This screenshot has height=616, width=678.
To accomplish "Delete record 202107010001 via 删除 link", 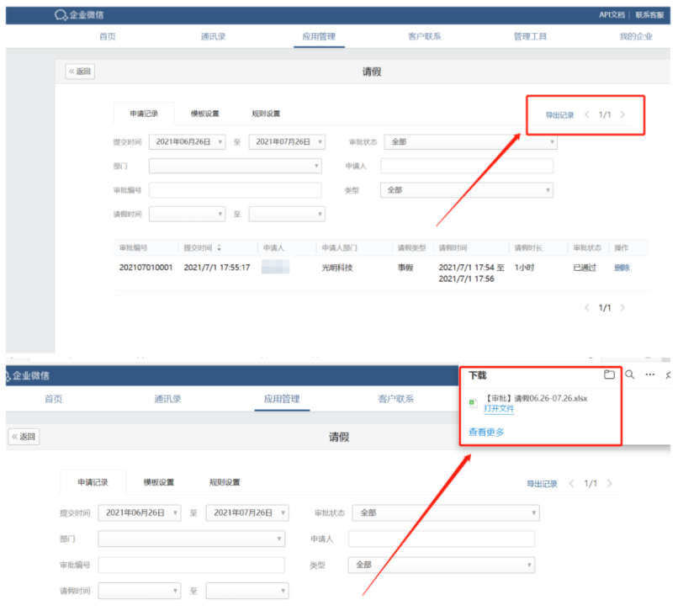I will click(x=622, y=268).
